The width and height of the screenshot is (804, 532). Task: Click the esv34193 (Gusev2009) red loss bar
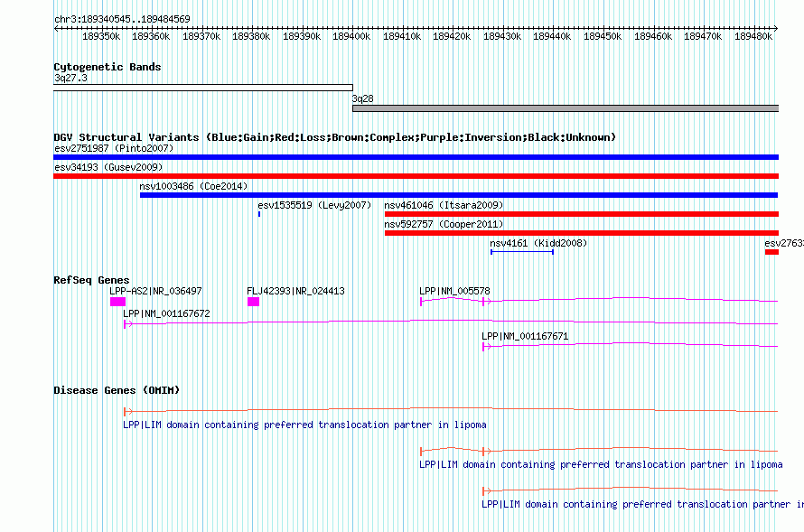point(416,176)
